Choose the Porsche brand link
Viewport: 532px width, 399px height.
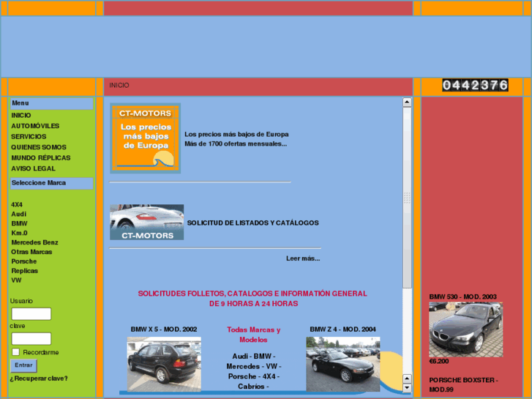coord(23,261)
